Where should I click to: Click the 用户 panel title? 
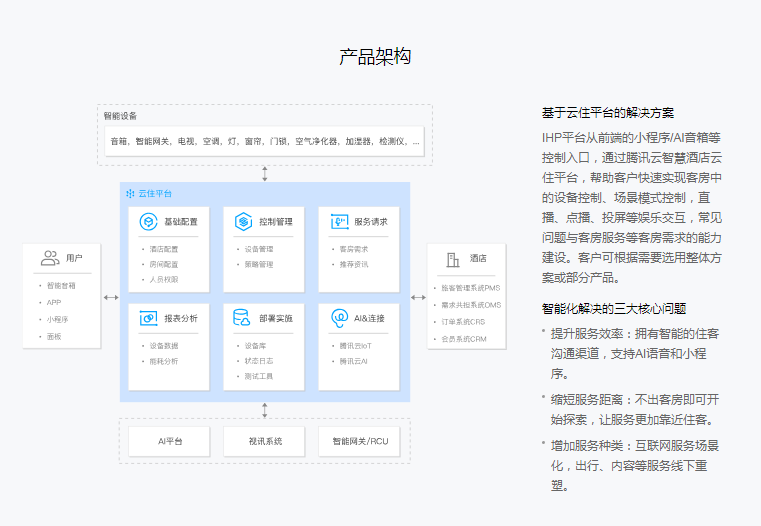pyautogui.click(x=74, y=258)
